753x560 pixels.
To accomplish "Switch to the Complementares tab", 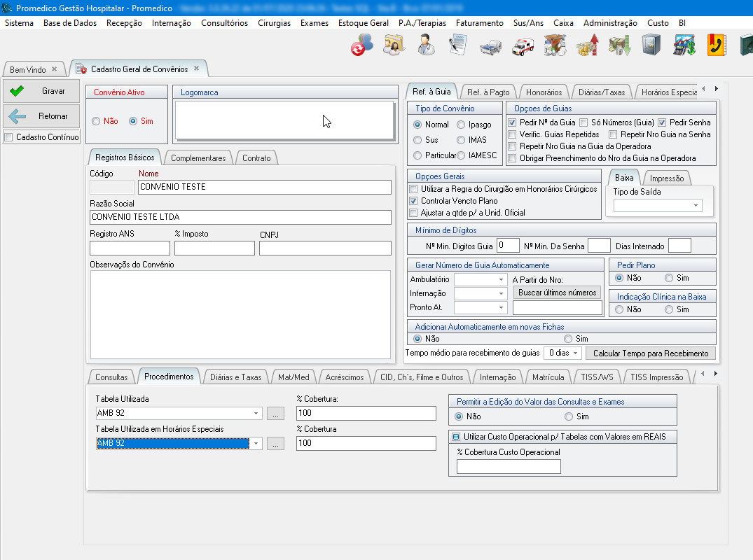I will click(x=198, y=158).
